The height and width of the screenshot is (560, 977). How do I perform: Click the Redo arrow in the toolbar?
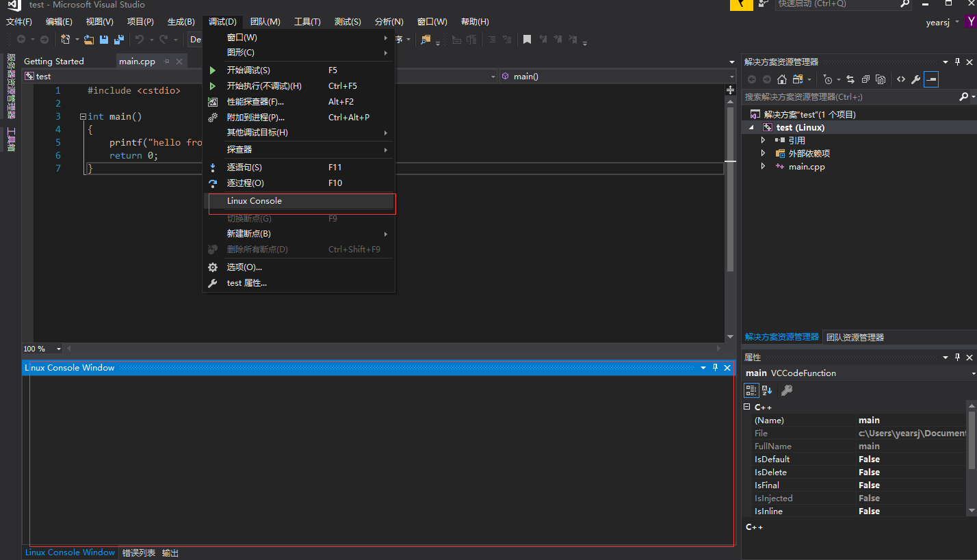[x=164, y=40]
